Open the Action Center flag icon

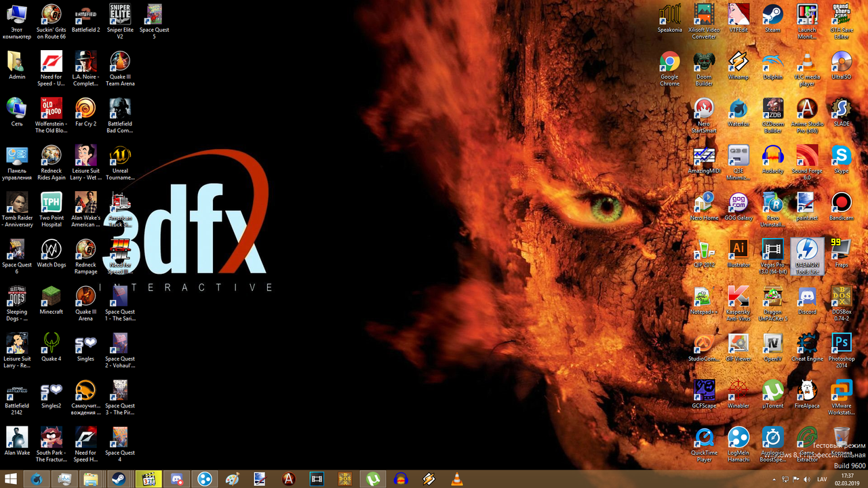point(797,479)
